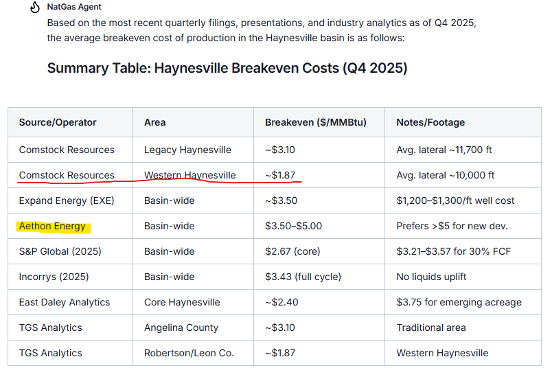Click the NatGas Agent flame icon
552x392 pixels.
[35, 7]
